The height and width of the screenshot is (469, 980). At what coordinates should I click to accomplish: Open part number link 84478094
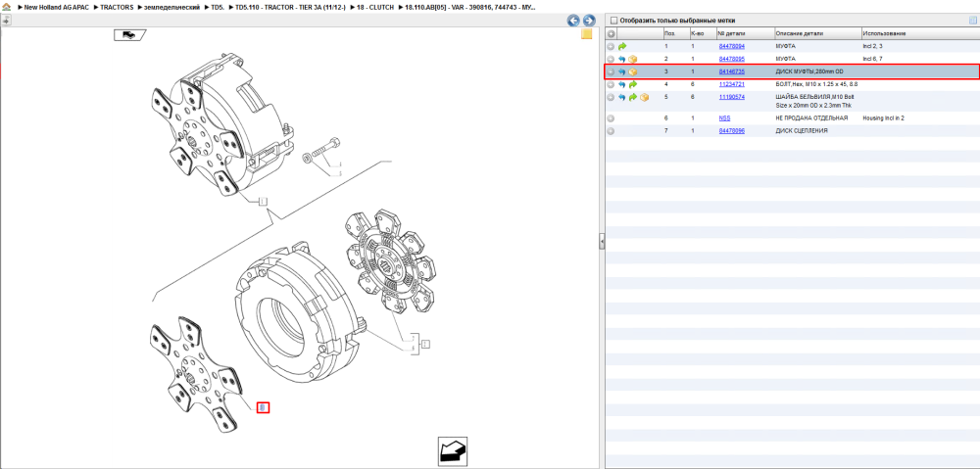point(731,46)
